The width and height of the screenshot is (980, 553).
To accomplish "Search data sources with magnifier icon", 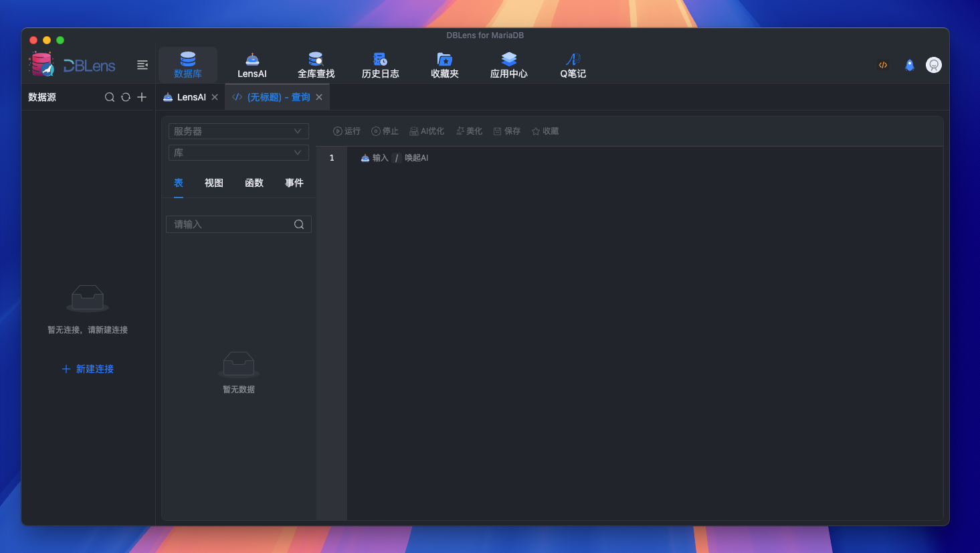I will (110, 97).
